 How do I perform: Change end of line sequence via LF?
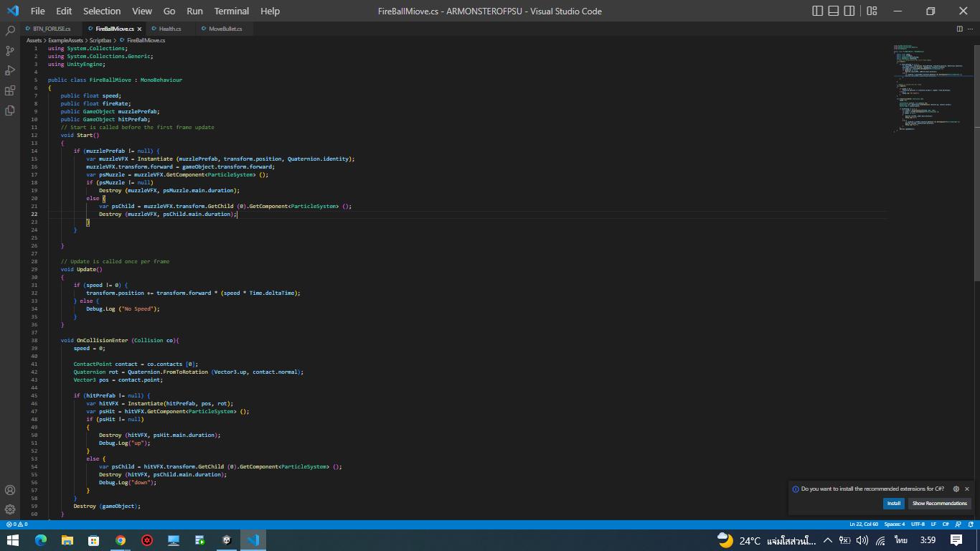934,524
